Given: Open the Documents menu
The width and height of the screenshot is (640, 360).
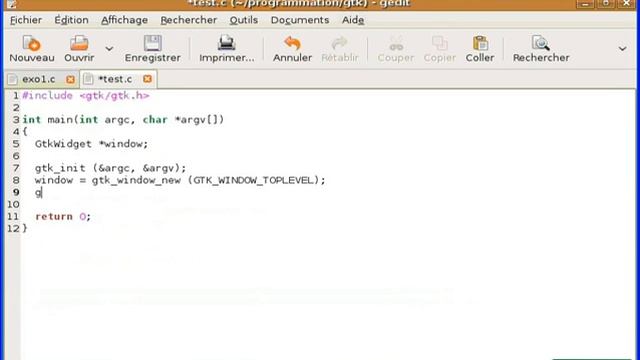Looking at the screenshot, I should point(300,20).
